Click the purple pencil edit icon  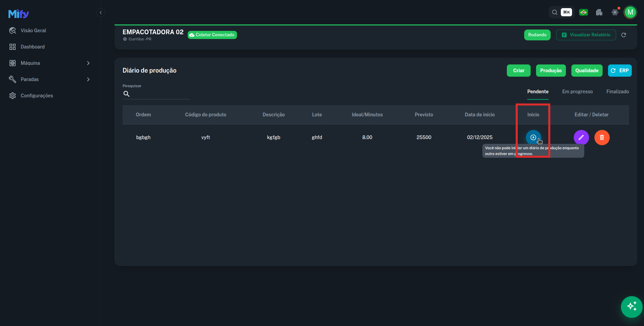[581, 137]
